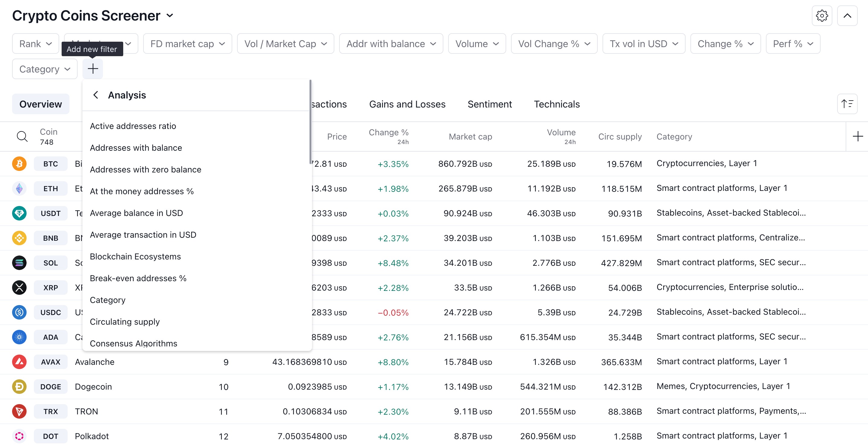Open the Crypto Coins Screener title dropdown
The height and width of the screenshot is (447, 868).
pyautogui.click(x=170, y=15)
